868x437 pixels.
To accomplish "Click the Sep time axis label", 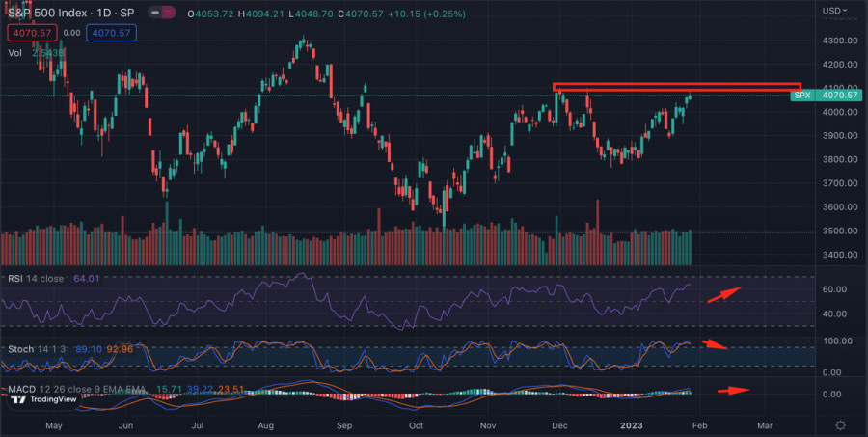I will click(344, 425).
